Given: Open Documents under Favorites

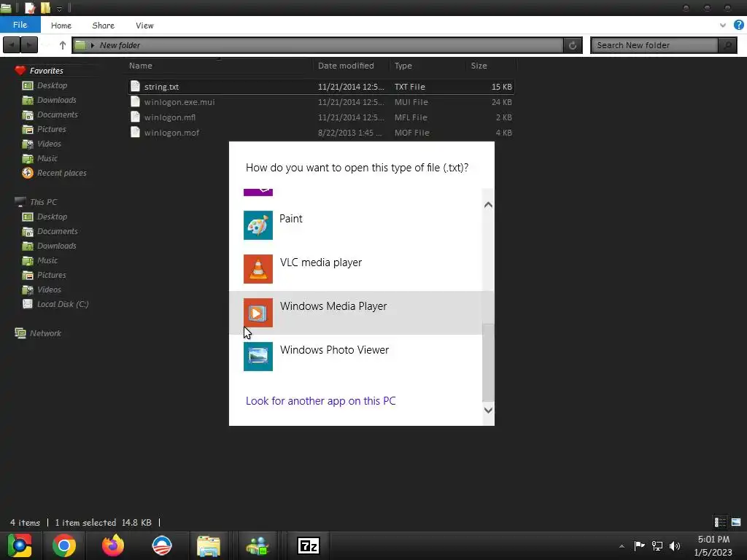Looking at the screenshot, I should [57, 114].
